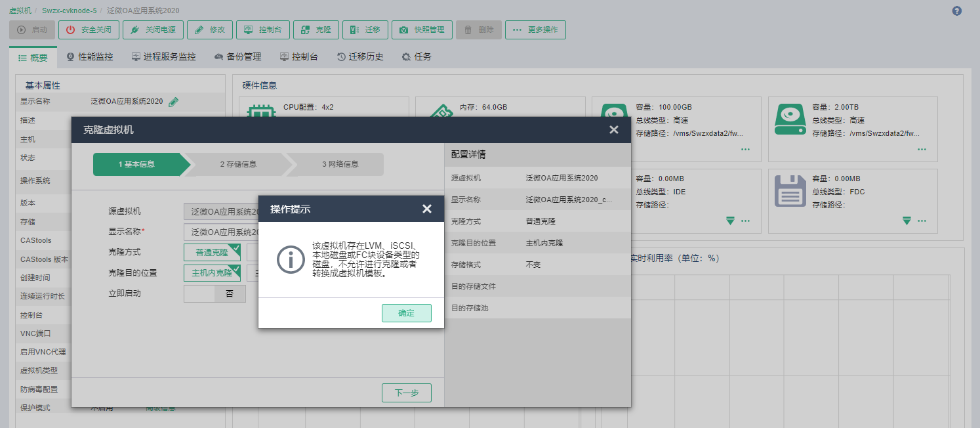Image resolution: width=980 pixels, height=428 pixels.
Task: Click the 修改 toolbar button
Action: coord(210,30)
